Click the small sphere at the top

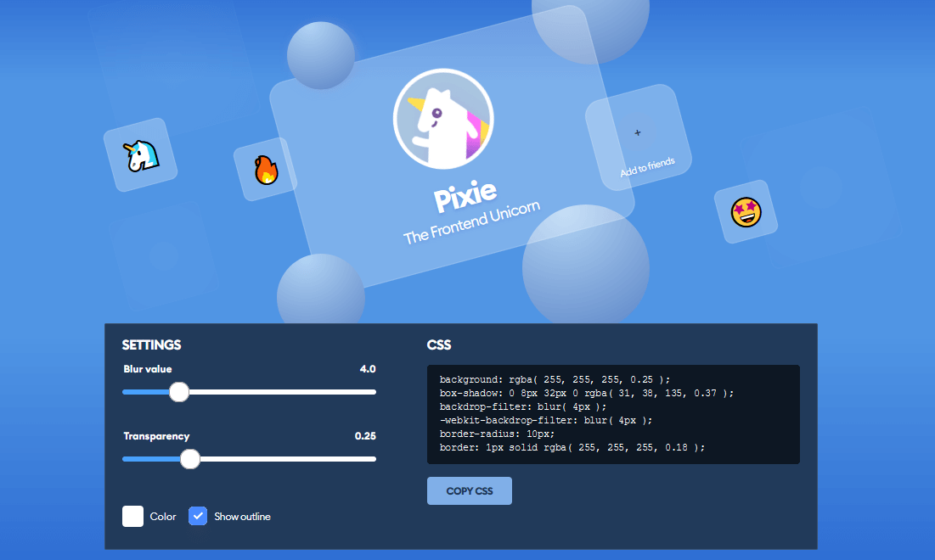tap(320, 56)
